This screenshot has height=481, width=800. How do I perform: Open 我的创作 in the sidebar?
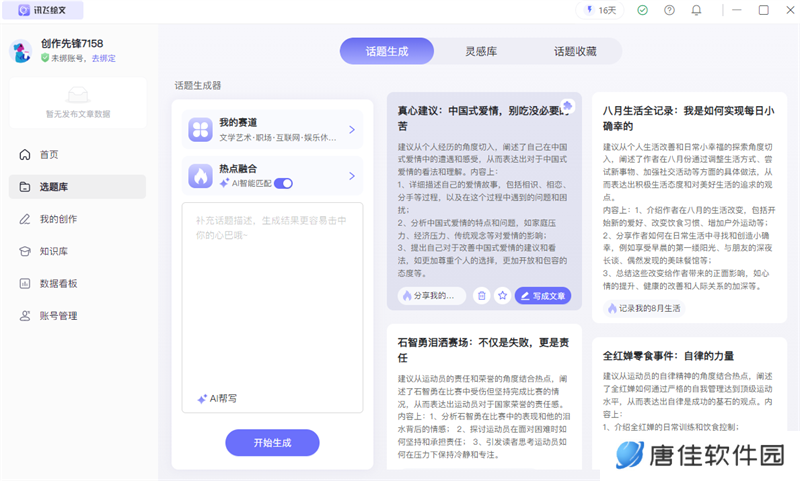point(77,219)
